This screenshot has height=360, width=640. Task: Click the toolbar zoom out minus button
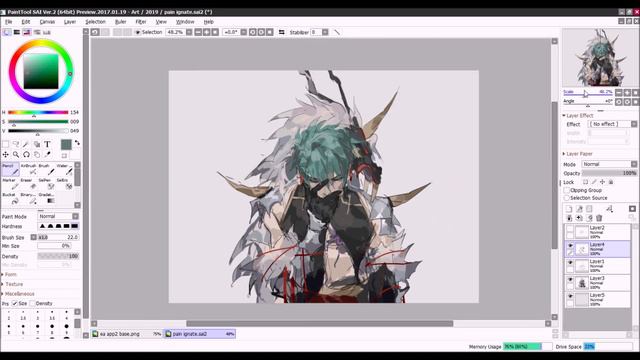(198, 32)
